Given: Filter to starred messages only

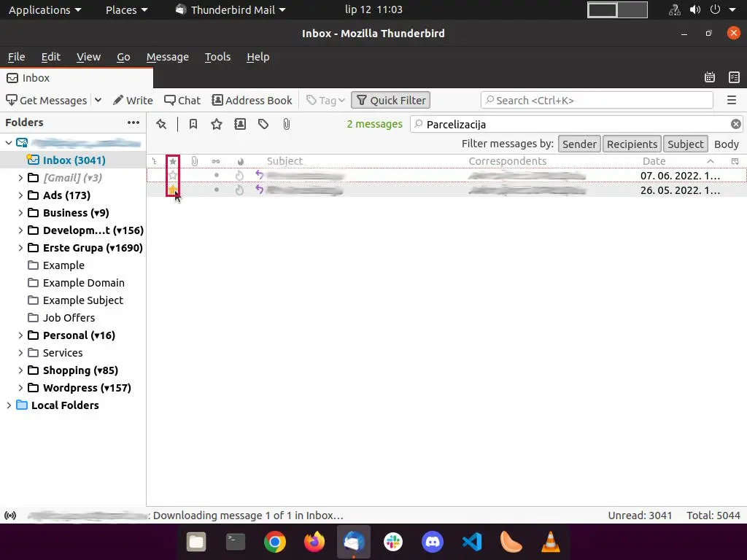Looking at the screenshot, I should tap(217, 124).
